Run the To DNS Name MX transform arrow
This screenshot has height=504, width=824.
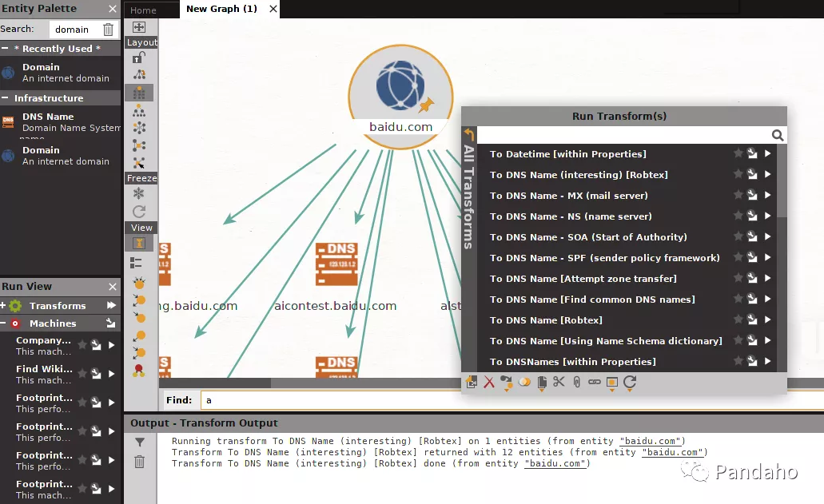[767, 196]
